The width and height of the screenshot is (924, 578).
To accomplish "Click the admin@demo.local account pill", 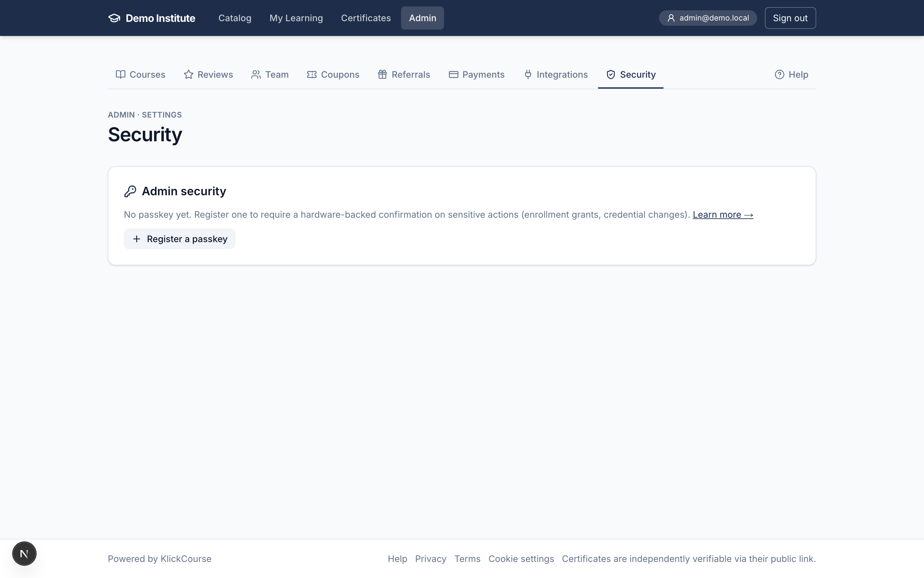I will click(x=707, y=18).
